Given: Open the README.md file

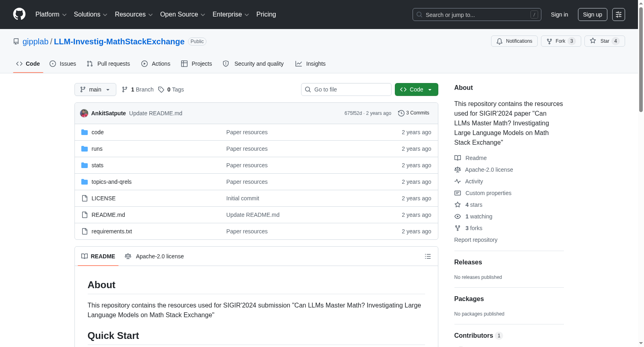Looking at the screenshot, I should point(108,215).
